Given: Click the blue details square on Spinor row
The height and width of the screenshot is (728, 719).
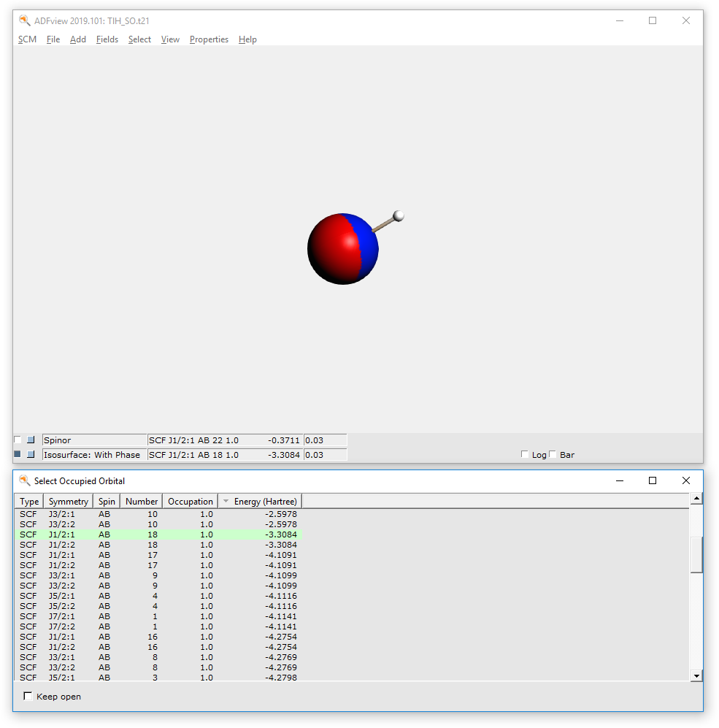Looking at the screenshot, I should pos(31,440).
